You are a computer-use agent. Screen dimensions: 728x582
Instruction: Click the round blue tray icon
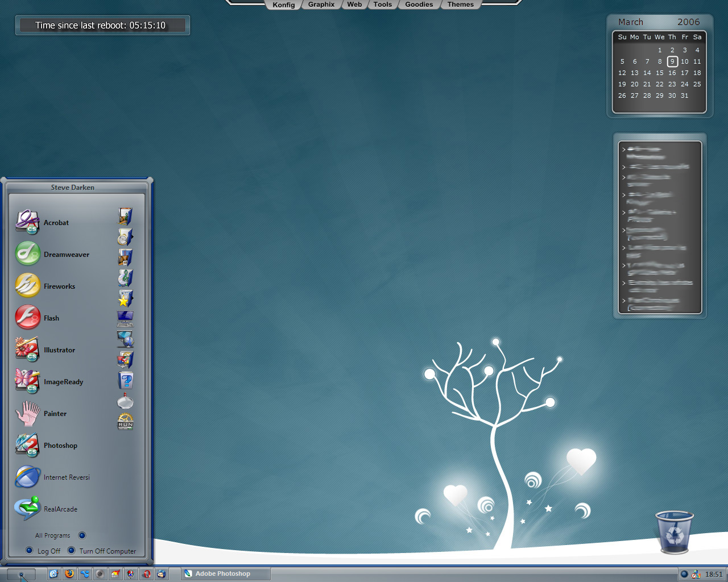tap(684, 574)
